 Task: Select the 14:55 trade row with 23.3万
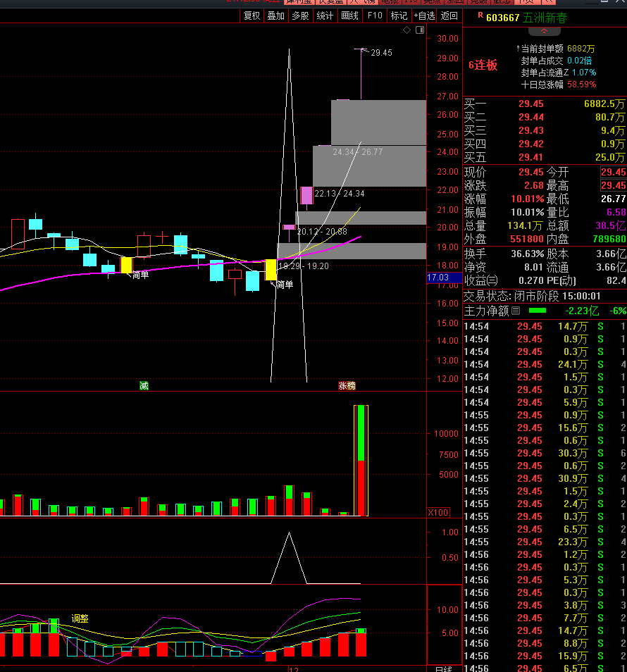click(x=545, y=542)
